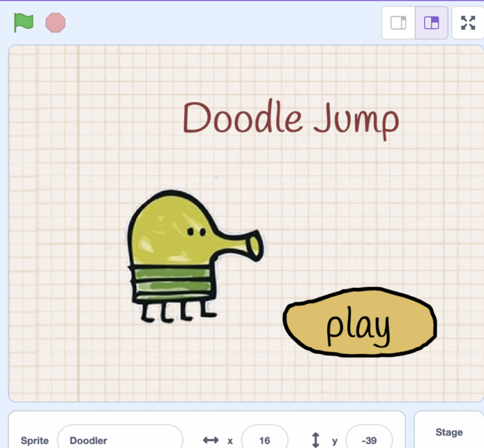Click empty grid paper backdrop area

(69, 126)
